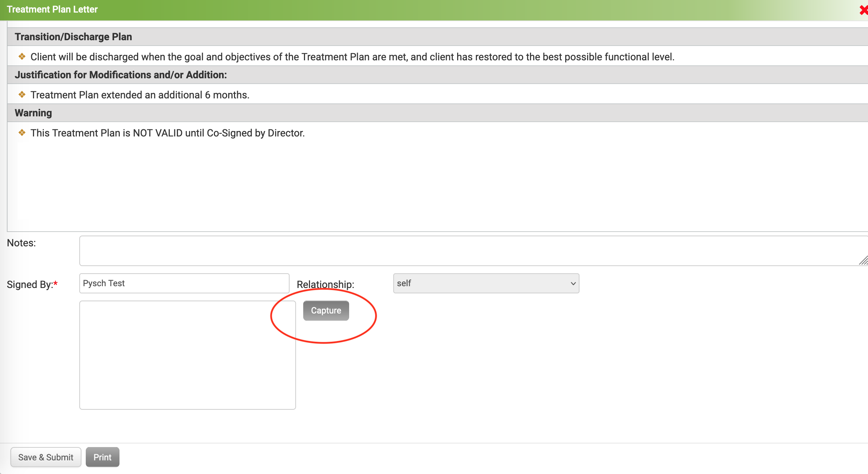The width and height of the screenshot is (868, 474).
Task: Click the Relationship dropdown chevron arrow
Action: point(573,283)
